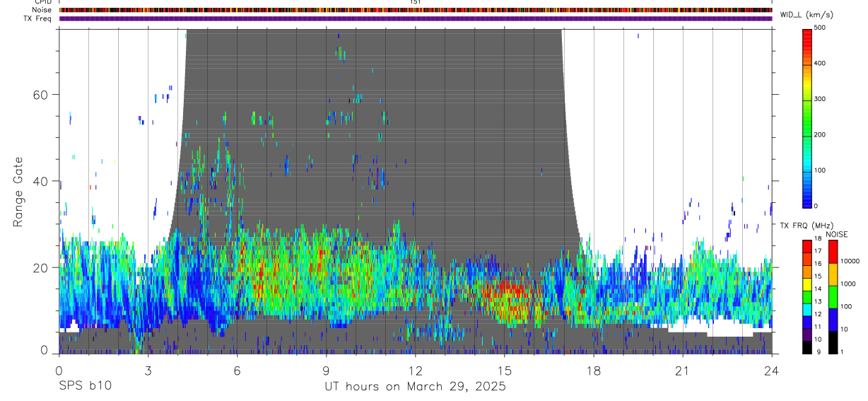Click the blue 10 NOISE legend swatch
The image size is (868, 401).
(833, 320)
